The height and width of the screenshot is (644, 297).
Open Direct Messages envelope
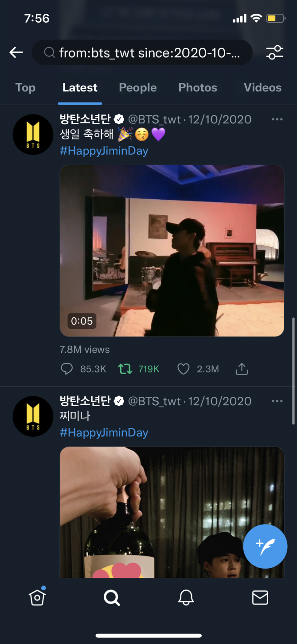click(260, 598)
